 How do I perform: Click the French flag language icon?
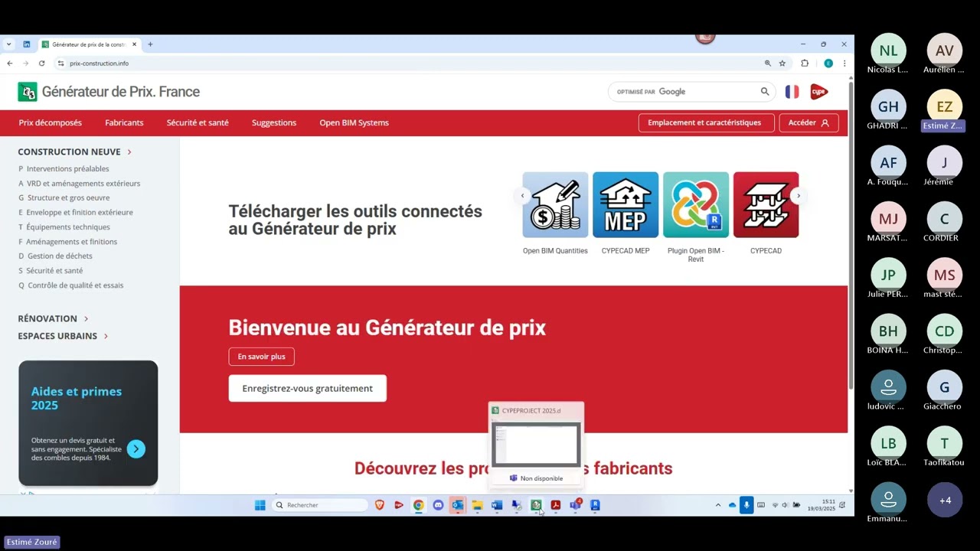(x=792, y=92)
